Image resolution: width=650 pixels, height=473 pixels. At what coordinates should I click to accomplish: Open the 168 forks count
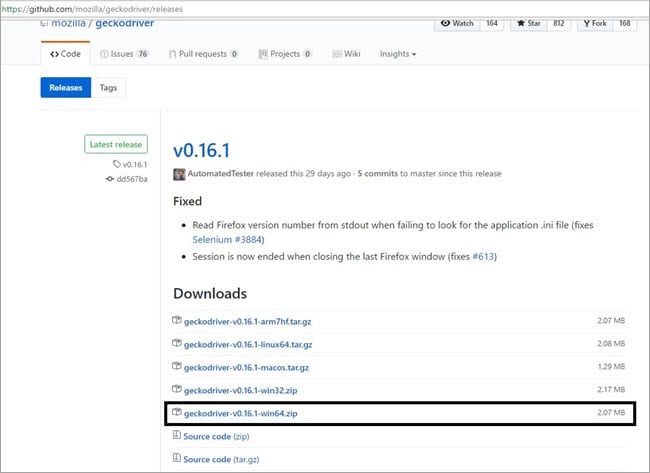[625, 23]
